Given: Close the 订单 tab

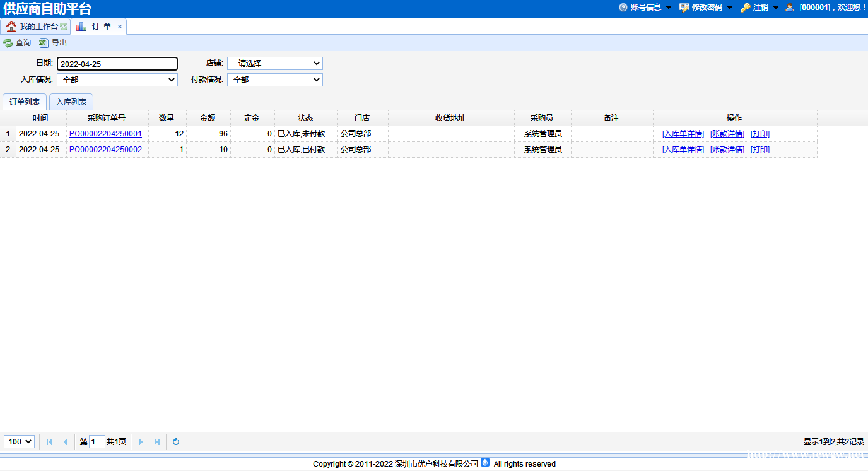Looking at the screenshot, I should 120,27.
